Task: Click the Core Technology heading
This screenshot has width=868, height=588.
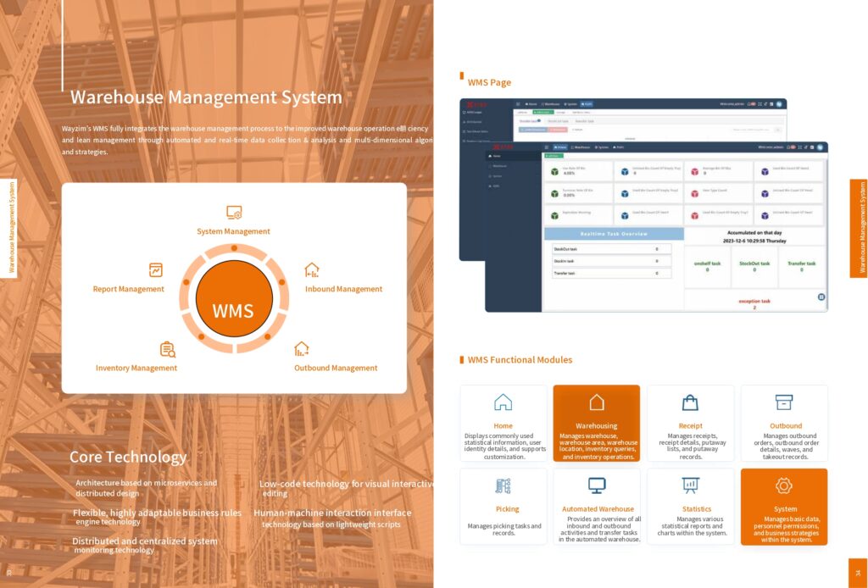Action: (x=128, y=457)
